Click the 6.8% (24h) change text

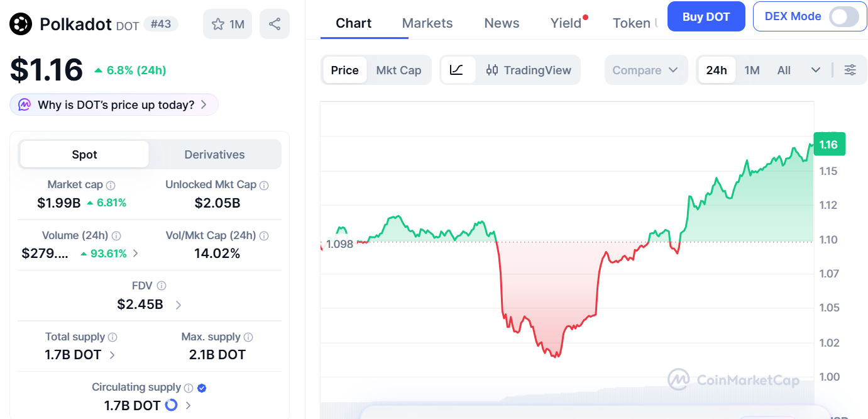coord(136,70)
